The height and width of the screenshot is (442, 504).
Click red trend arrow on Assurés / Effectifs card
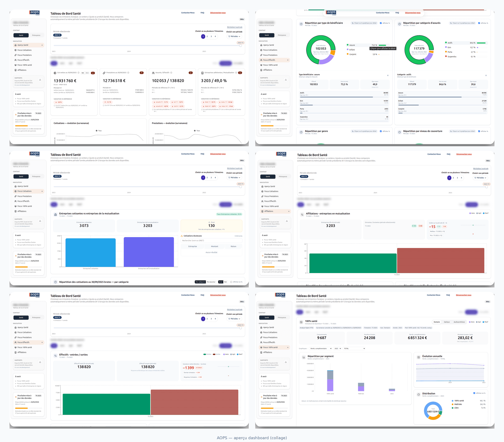tap(190, 73)
